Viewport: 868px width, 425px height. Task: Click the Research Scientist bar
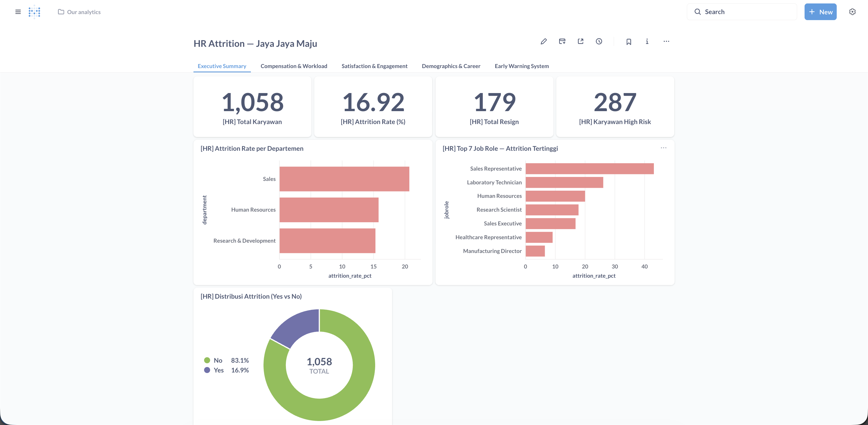pos(552,210)
